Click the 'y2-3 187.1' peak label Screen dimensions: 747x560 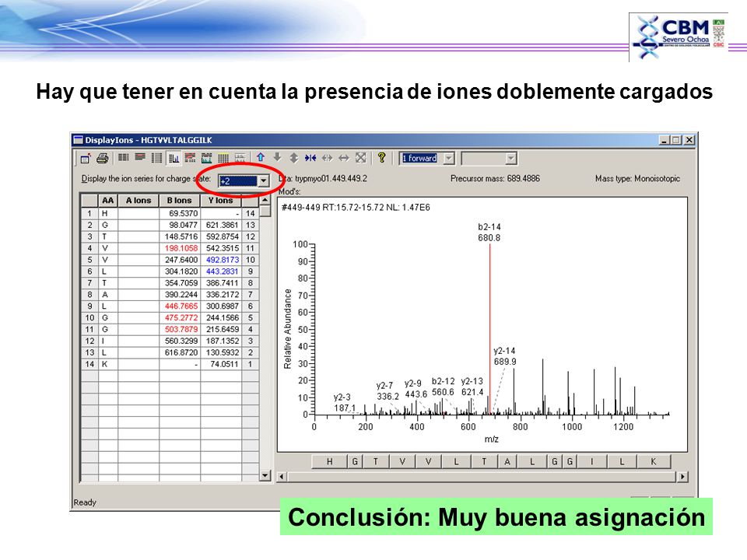[x=345, y=402]
